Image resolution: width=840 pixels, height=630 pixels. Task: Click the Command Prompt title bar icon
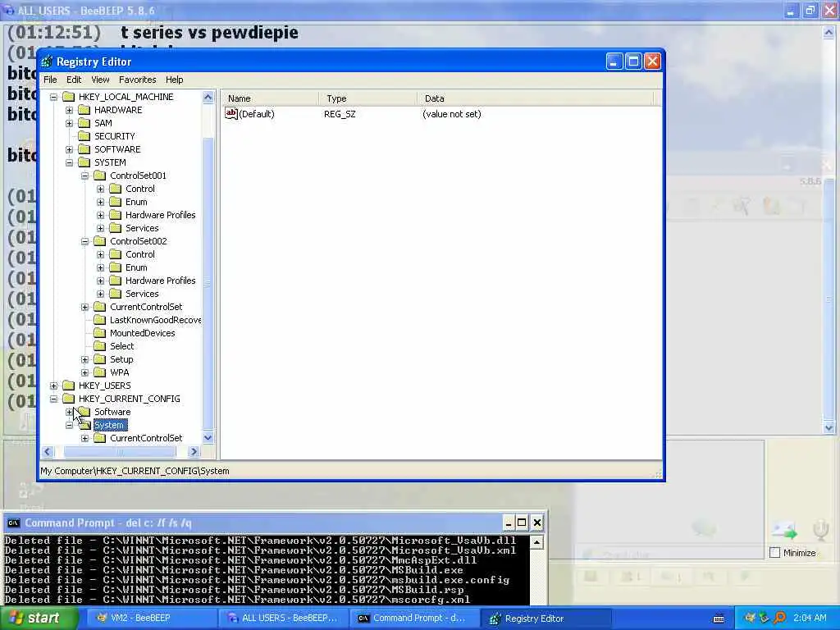pyautogui.click(x=13, y=523)
